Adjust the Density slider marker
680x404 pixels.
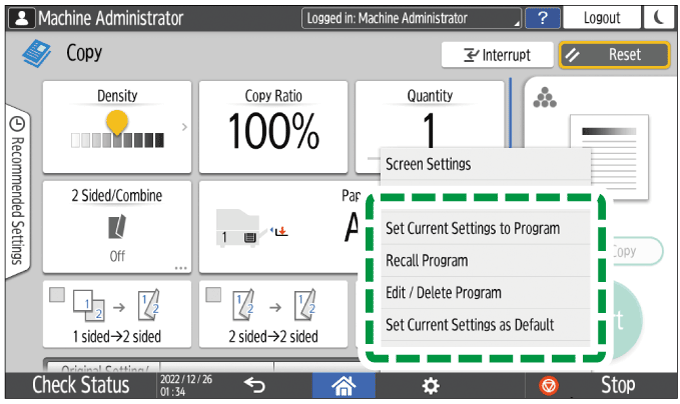[x=117, y=124]
